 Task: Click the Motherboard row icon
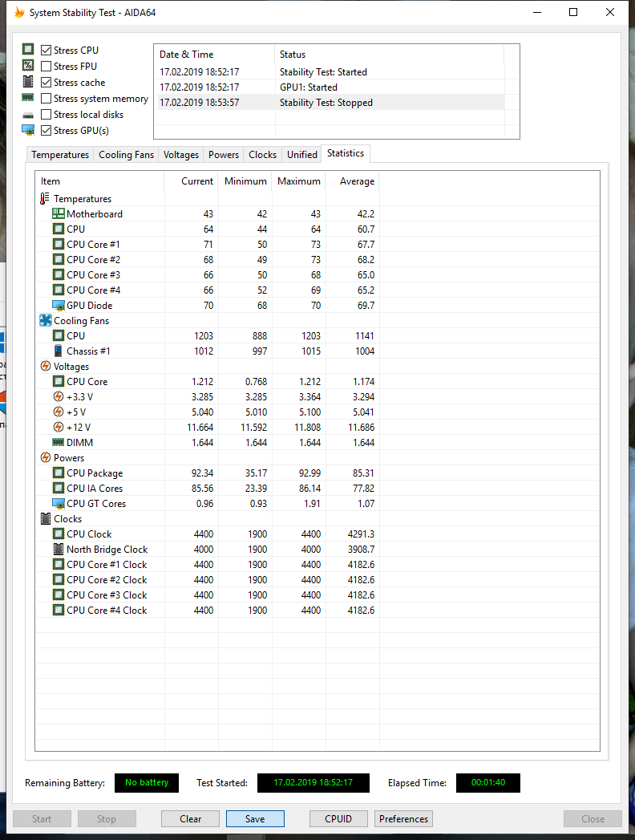tap(59, 213)
